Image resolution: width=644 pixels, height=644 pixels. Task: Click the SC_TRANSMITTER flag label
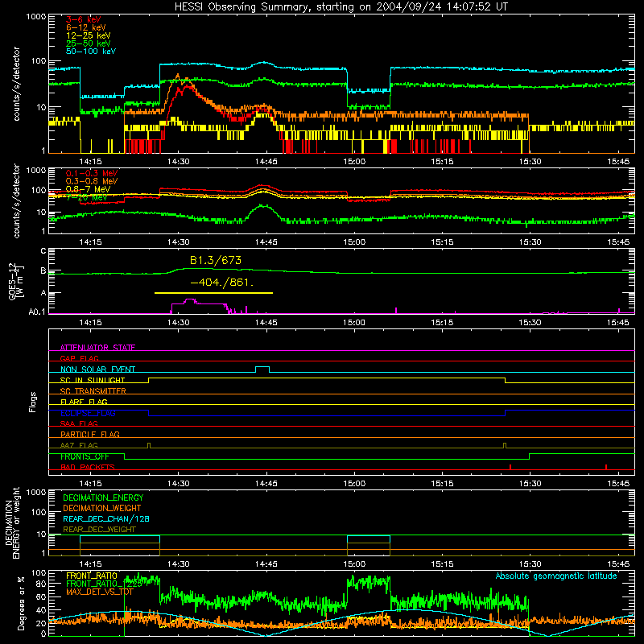(x=93, y=390)
